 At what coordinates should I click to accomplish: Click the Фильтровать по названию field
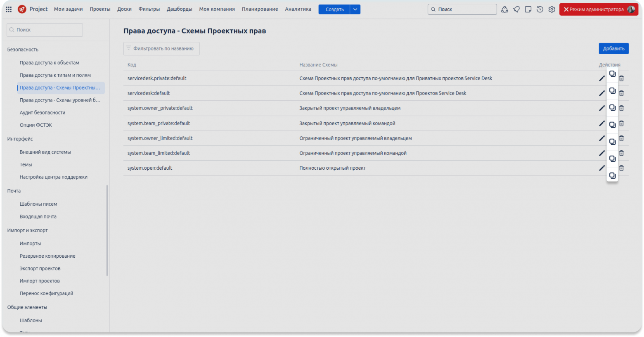click(x=161, y=48)
